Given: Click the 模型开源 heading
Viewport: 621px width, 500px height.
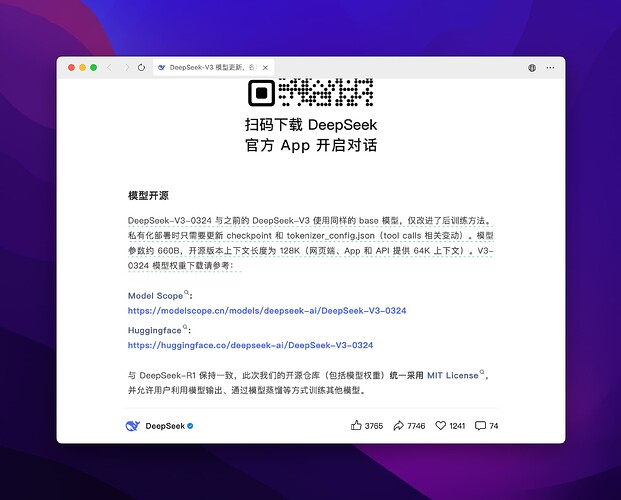Looking at the screenshot, I should [149, 195].
